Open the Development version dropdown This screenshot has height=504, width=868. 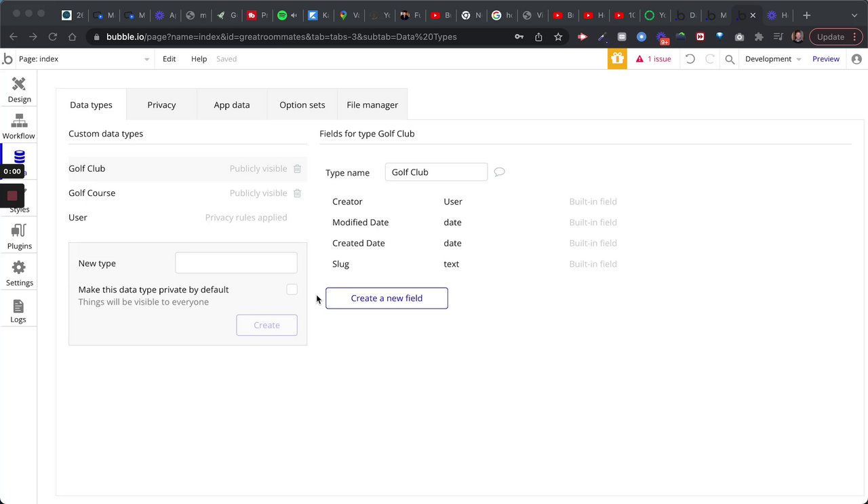773,59
